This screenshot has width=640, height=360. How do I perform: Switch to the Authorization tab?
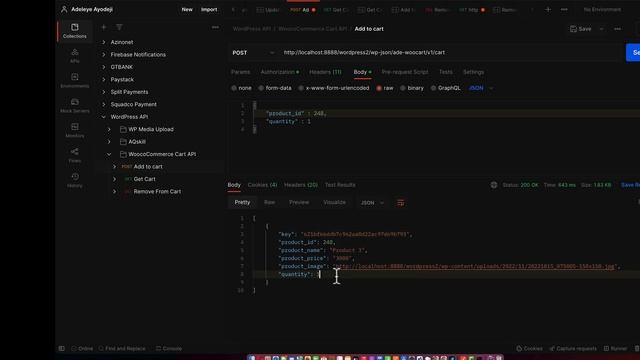[280, 72]
